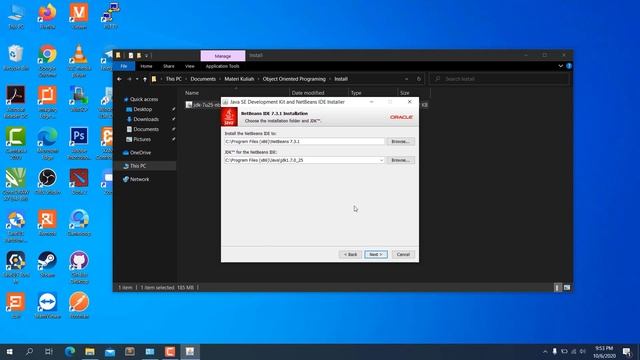Open the recent locations dropdown in Explorer
640x360 pixels.
pyautogui.click(x=137, y=79)
